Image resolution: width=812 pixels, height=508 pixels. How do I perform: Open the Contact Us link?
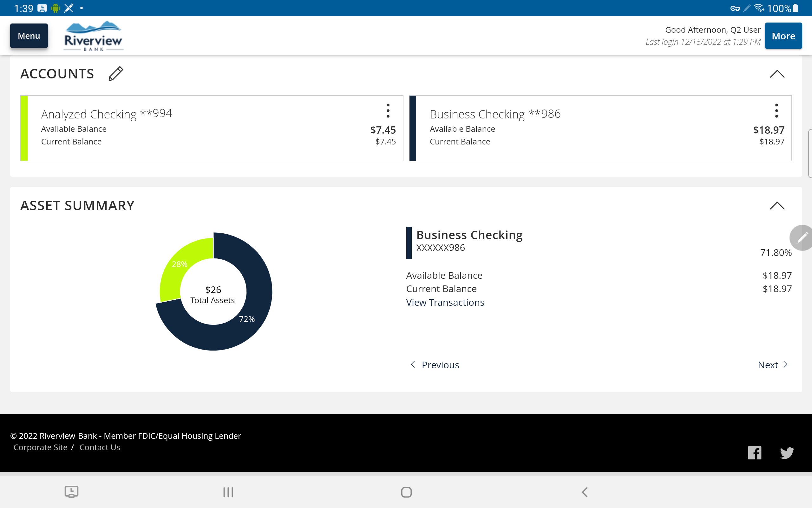click(x=100, y=447)
